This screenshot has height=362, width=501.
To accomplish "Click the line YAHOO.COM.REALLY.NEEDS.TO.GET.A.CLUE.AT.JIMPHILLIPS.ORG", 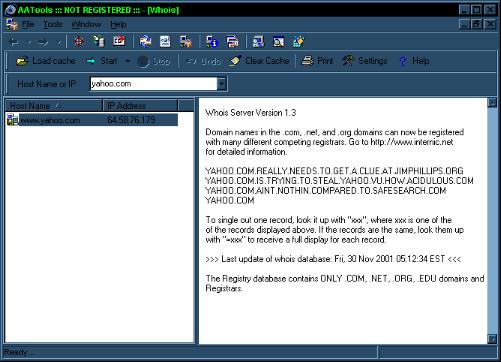I will click(x=334, y=171).
